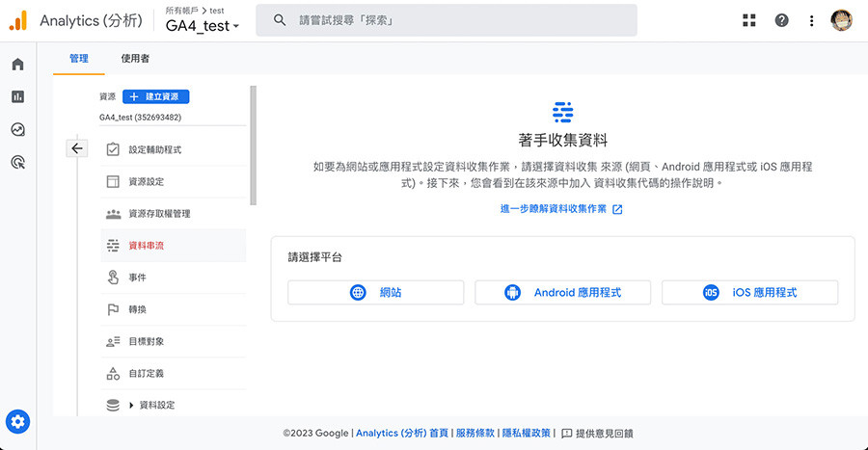
Task: Click the GA4_test (352693482) property name
Action: [140, 118]
